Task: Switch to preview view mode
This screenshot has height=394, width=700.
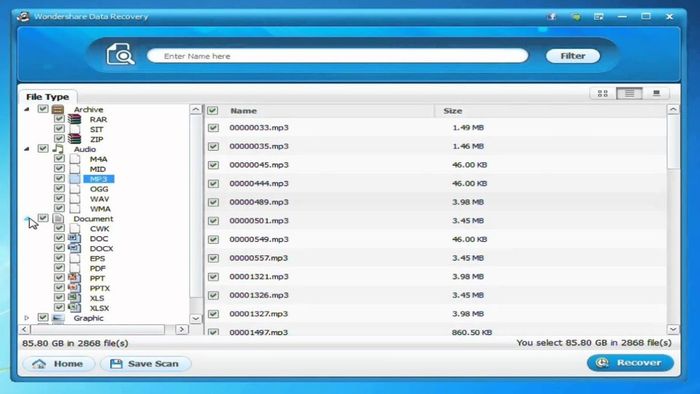Action: pyautogui.click(x=656, y=93)
